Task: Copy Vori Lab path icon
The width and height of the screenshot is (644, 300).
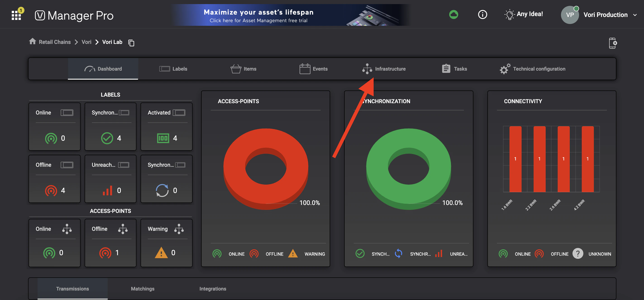Action: [131, 43]
